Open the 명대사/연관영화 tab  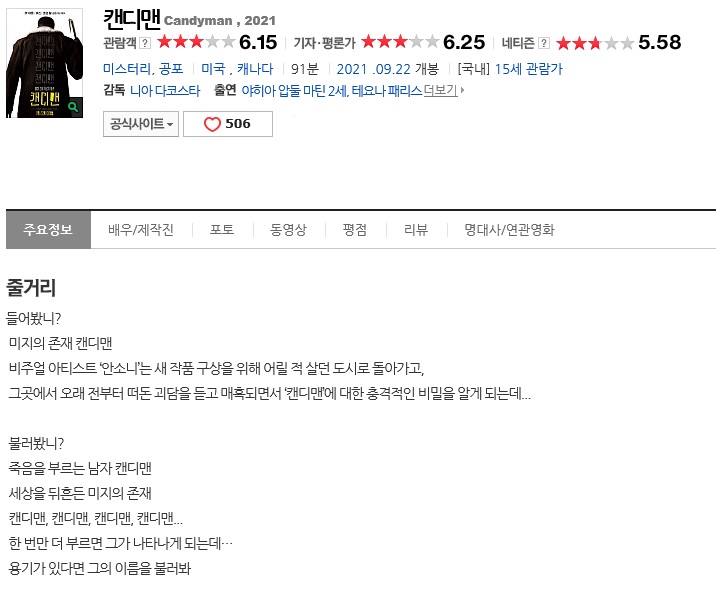tap(510, 229)
